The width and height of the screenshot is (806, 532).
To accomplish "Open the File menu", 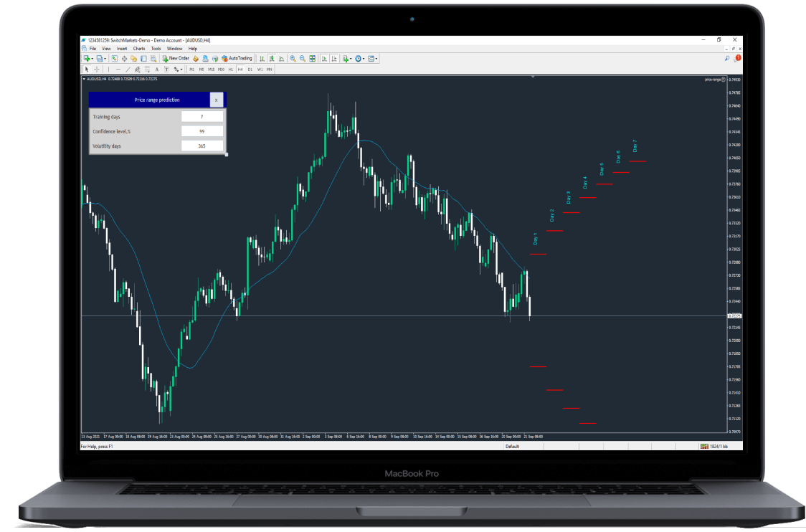I will 93,49.
